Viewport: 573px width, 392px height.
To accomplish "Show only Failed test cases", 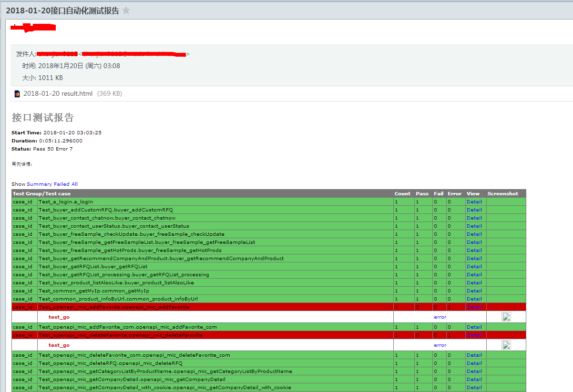I will (x=61, y=184).
